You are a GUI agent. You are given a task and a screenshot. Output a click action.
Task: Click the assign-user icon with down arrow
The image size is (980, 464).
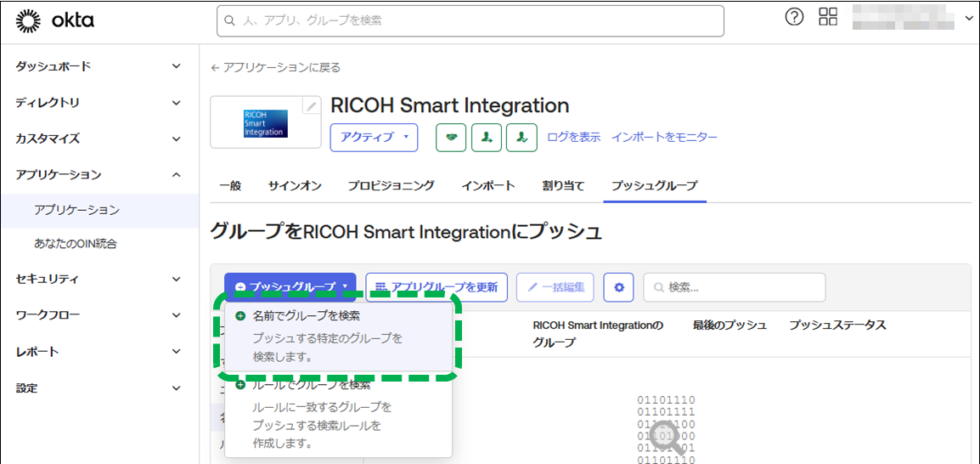[x=487, y=138]
